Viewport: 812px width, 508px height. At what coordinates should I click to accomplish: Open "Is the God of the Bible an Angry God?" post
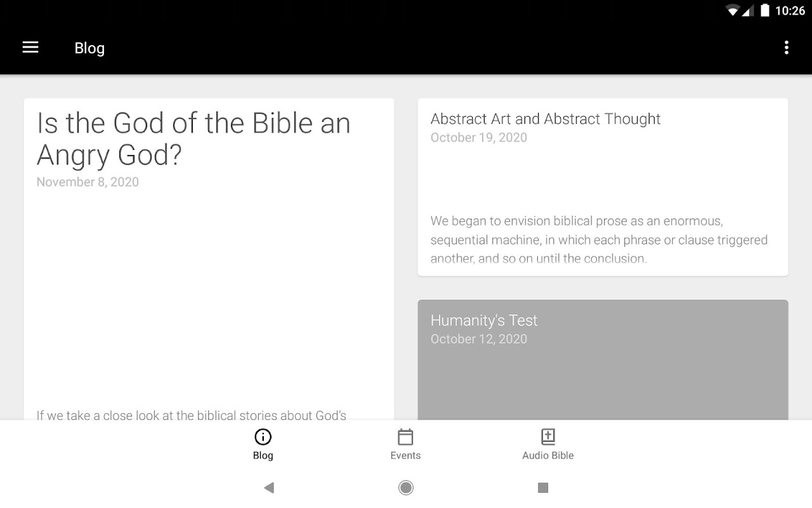pos(193,139)
